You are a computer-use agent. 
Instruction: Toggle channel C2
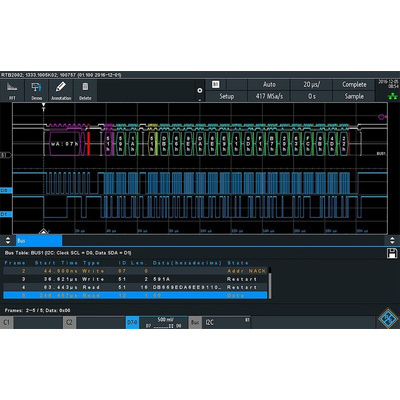click(x=69, y=322)
